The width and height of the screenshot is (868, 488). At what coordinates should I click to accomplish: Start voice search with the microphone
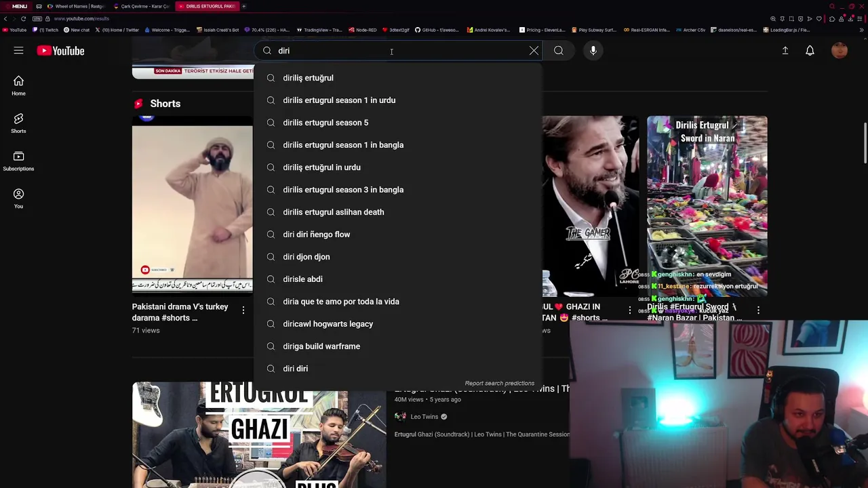[593, 51]
